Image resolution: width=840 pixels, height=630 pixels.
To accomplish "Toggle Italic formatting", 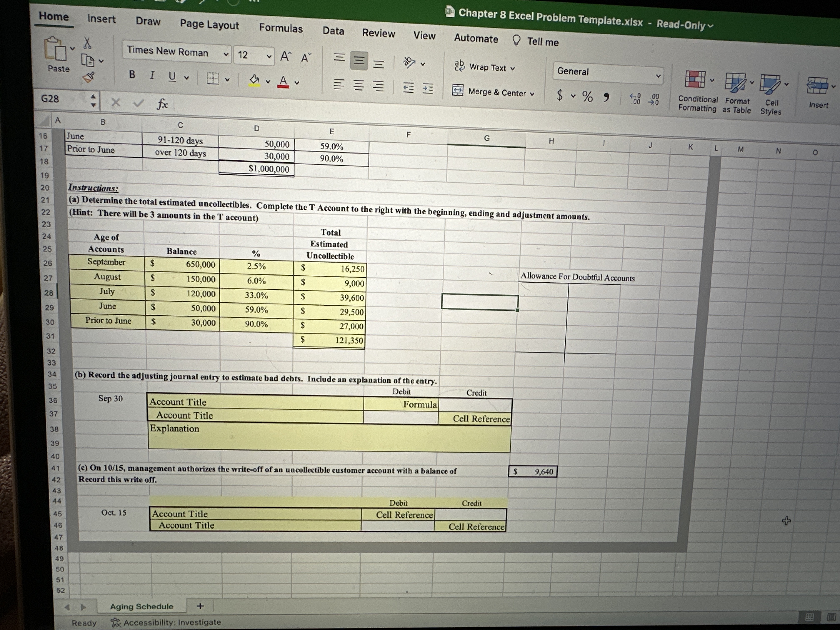I will pyautogui.click(x=152, y=75).
